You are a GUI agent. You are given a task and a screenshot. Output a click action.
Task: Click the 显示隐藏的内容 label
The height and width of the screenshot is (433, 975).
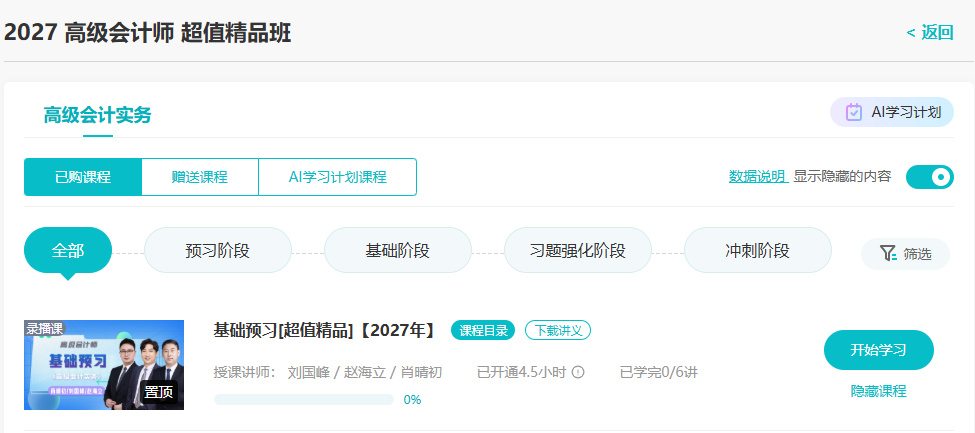(x=842, y=177)
